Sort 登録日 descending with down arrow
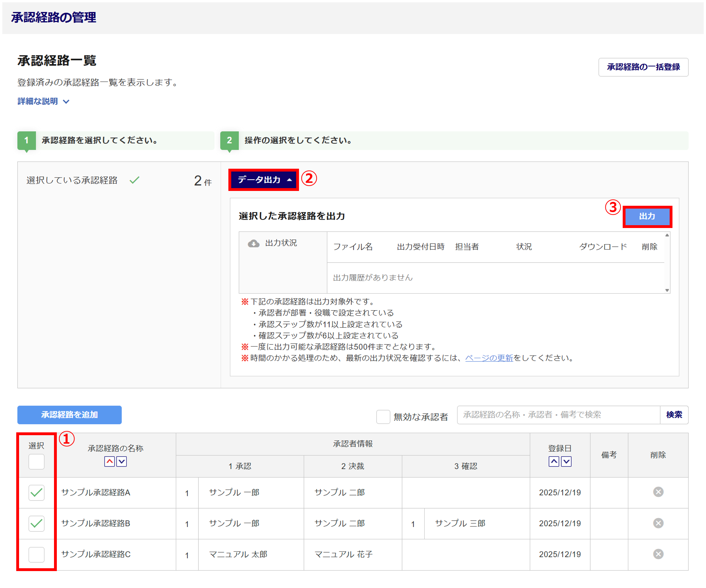Viewport: 706px width, 588px height. coord(566,461)
